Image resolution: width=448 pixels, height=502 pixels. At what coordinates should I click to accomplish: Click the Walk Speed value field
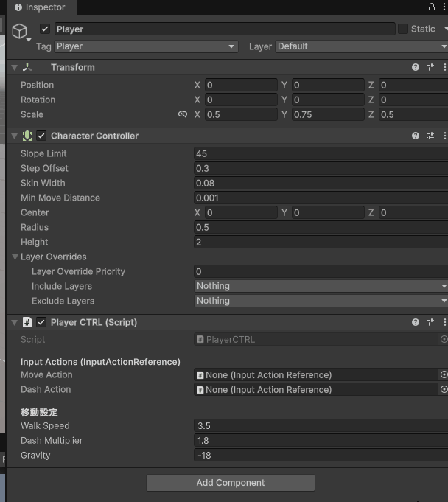321,426
